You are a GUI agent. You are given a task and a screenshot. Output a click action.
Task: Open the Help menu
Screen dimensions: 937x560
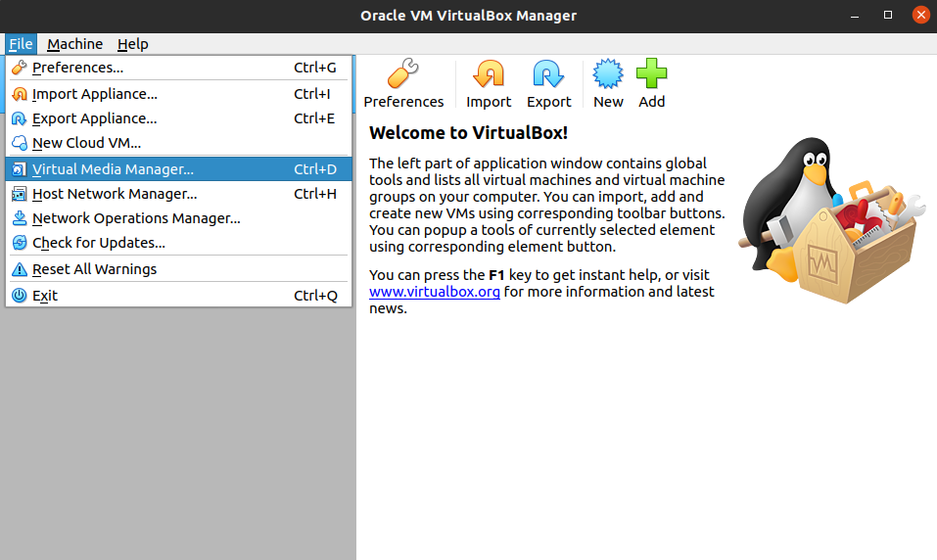(132, 44)
